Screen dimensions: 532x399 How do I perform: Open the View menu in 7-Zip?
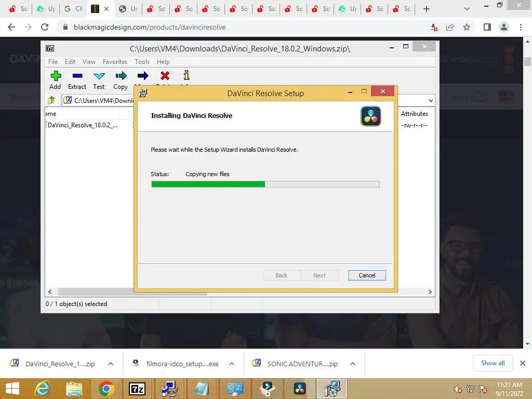pos(89,62)
